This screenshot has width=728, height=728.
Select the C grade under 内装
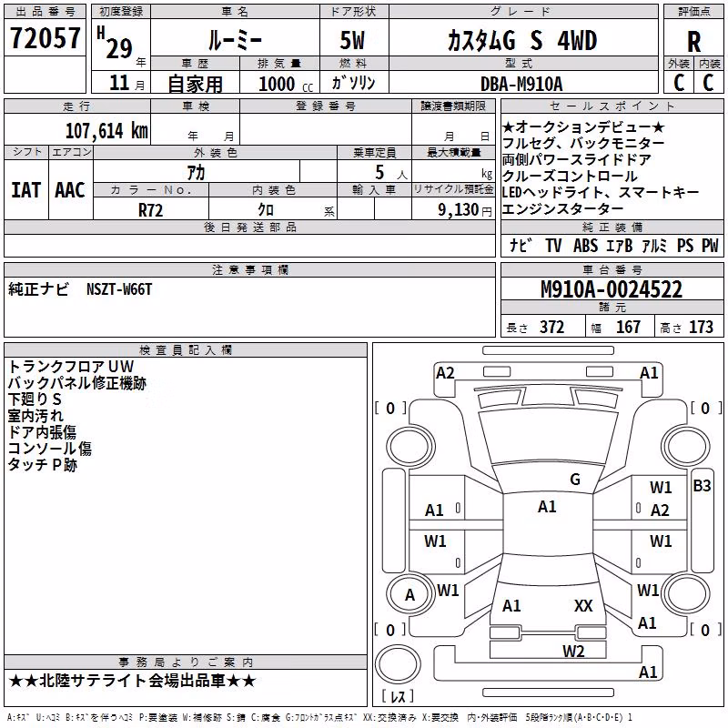click(708, 83)
